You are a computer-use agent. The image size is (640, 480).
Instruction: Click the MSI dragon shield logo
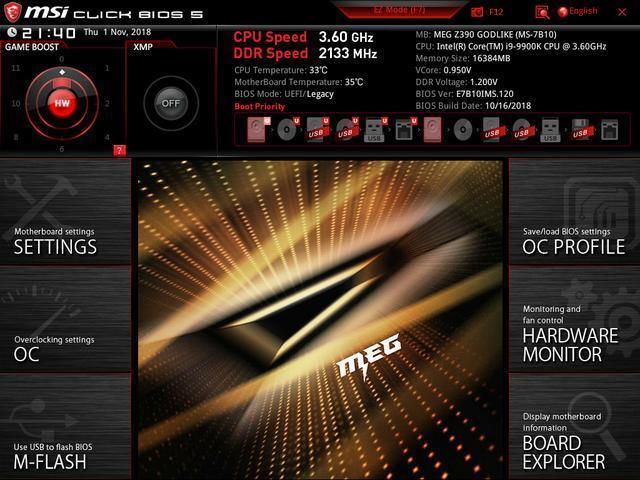click(x=12, y=12)
